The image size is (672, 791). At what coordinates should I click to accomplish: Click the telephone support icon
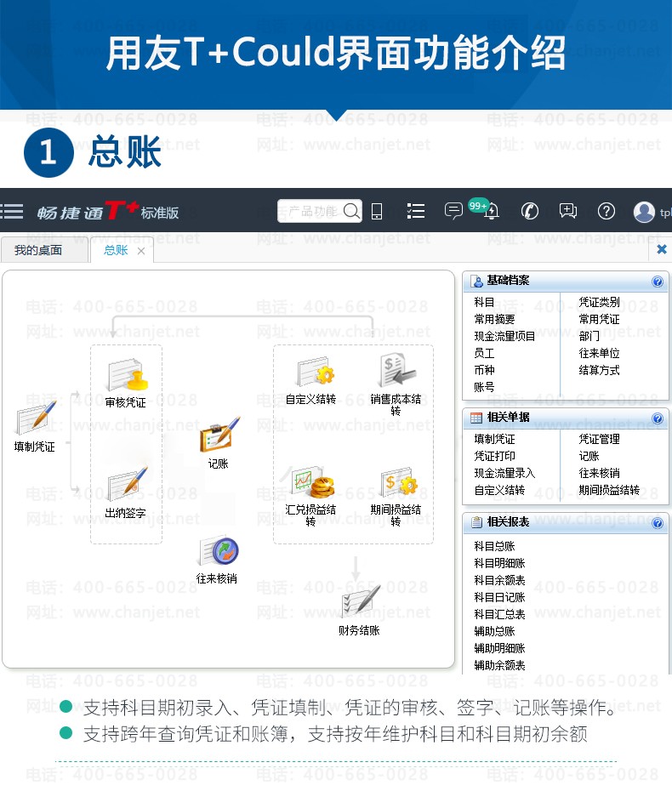click(529, 211)
